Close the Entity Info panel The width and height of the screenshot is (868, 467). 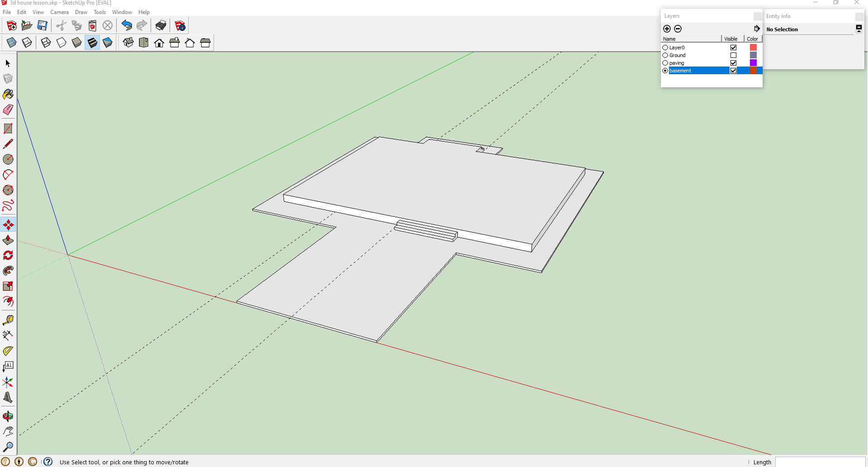pos(859,16)
